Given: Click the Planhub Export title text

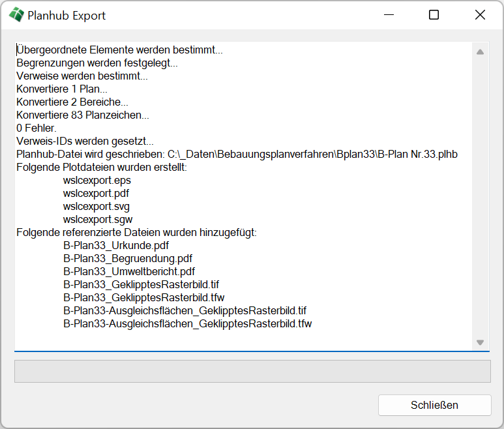Looking at the screenshot, I should coord(67,16).
